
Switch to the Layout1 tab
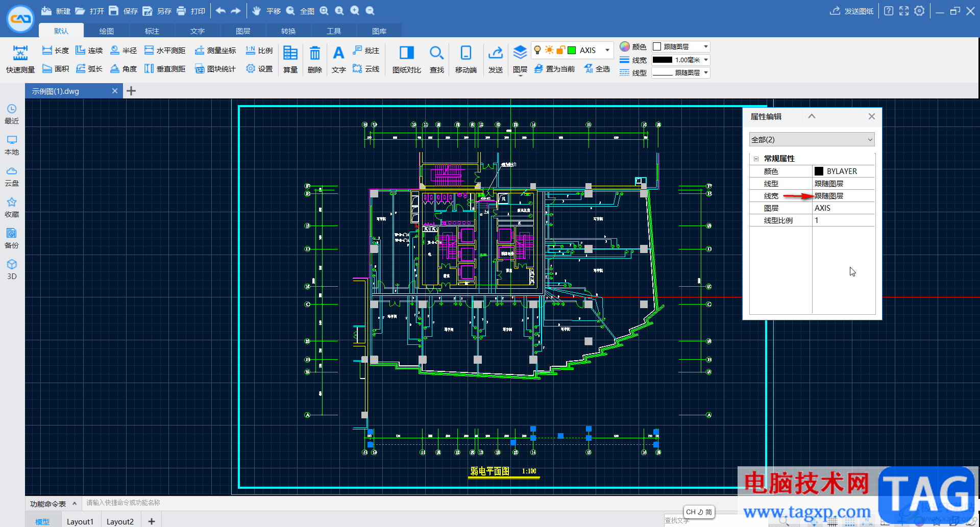point(80,521)
